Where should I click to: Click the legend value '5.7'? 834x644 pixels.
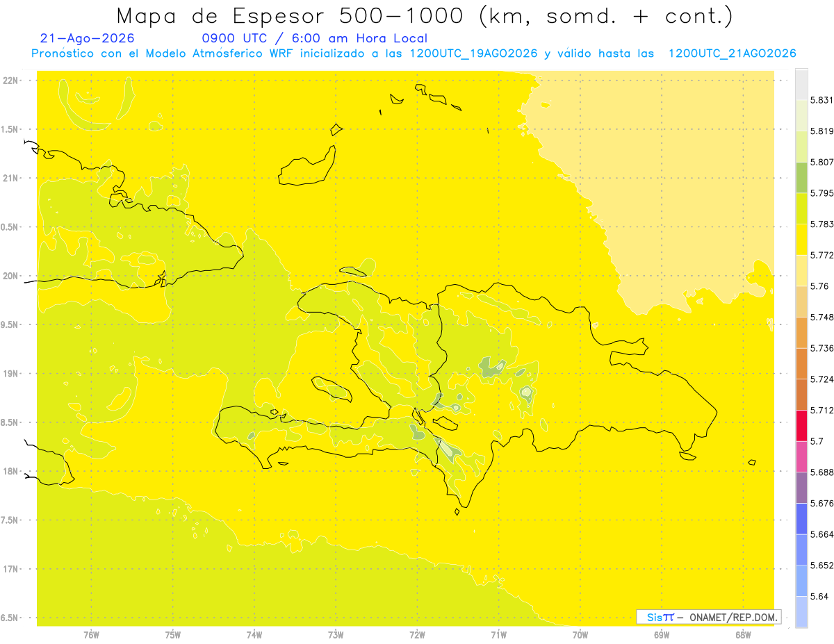(817, 441)
